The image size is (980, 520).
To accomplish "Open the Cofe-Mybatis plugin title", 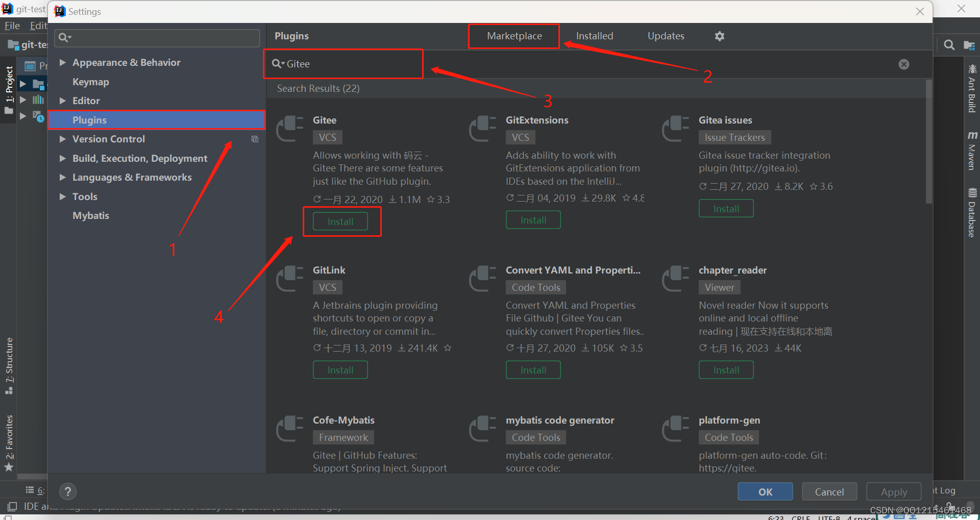I will [344, 420].
